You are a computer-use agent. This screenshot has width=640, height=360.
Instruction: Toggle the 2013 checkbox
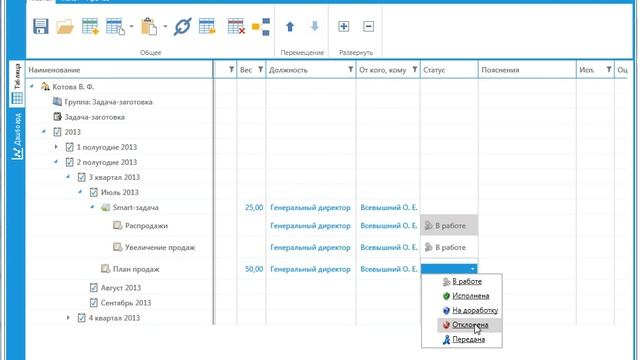[57, 132]
